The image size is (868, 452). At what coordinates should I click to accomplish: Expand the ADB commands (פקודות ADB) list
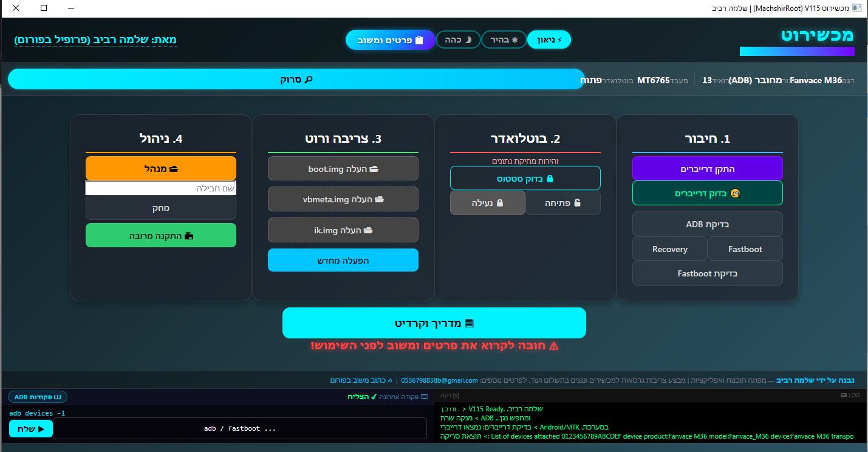click(38, 397)
